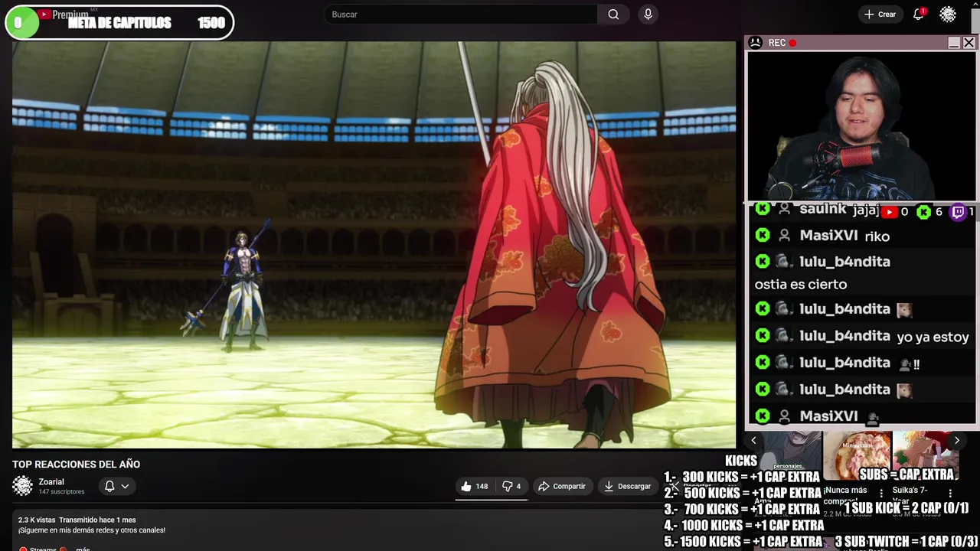
Task: Start voice search with microphone
Action: 648,15
